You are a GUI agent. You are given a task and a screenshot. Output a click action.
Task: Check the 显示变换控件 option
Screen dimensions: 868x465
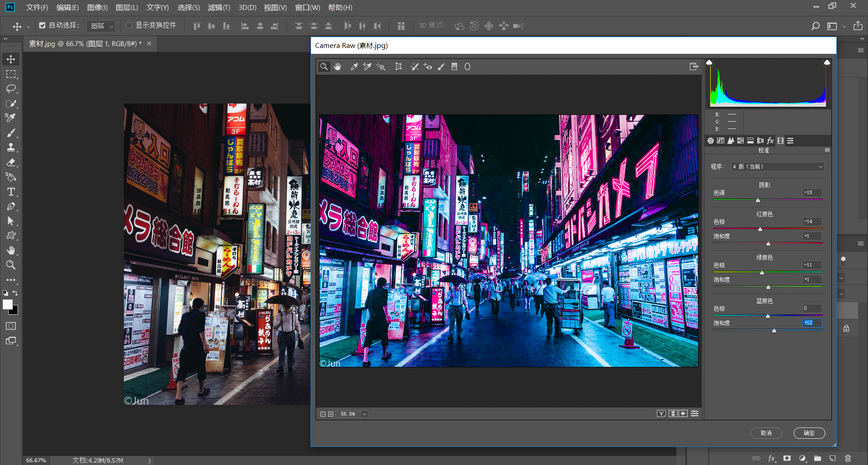(x=129, y=25)
